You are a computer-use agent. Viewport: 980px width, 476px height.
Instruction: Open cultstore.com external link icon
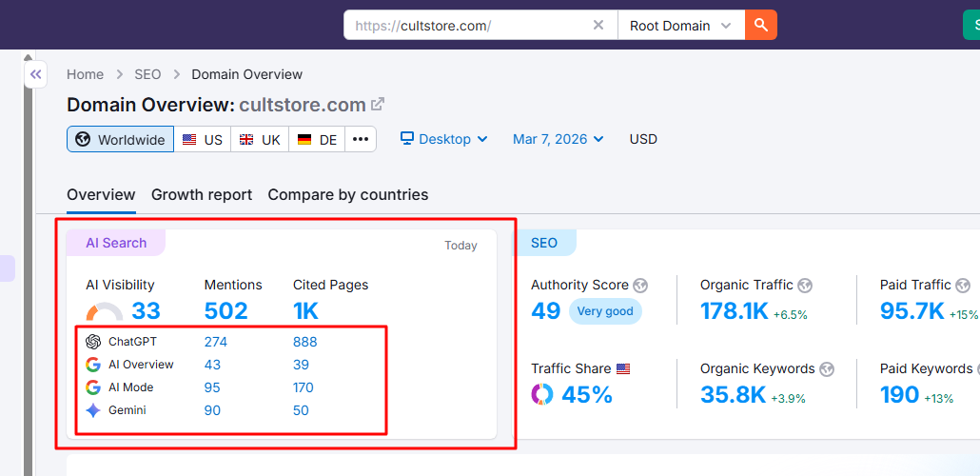(x=378, y=105)
